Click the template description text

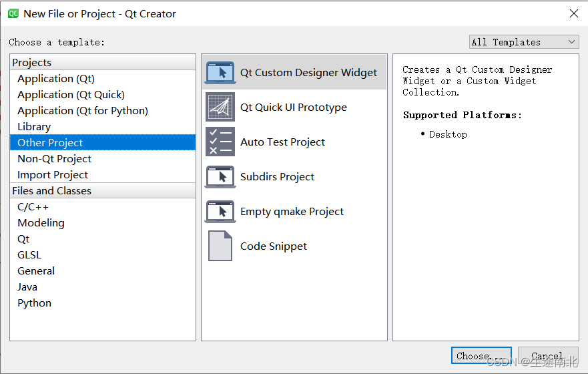[477, 81]
